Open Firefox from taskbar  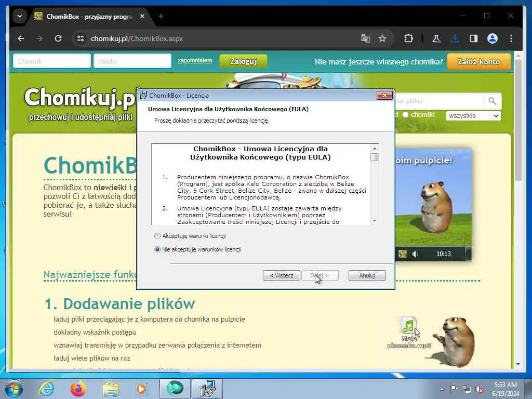click(78, 389)
